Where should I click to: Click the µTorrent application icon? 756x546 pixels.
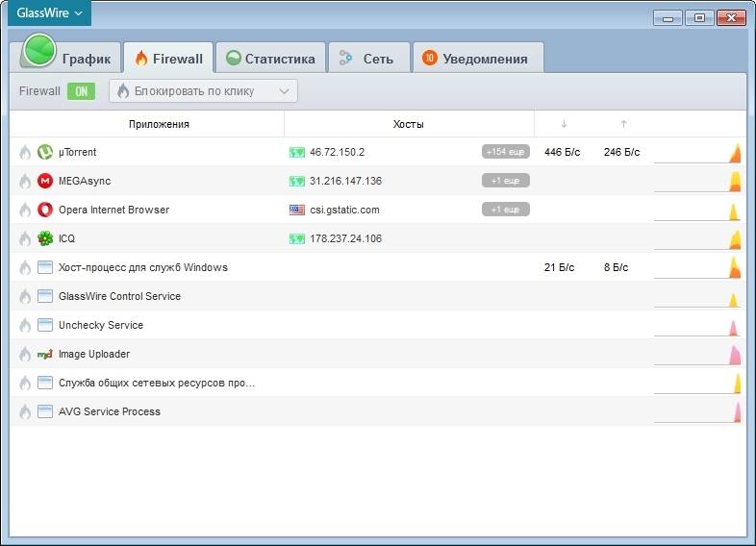pyautogui.click(x=45, y=152)
